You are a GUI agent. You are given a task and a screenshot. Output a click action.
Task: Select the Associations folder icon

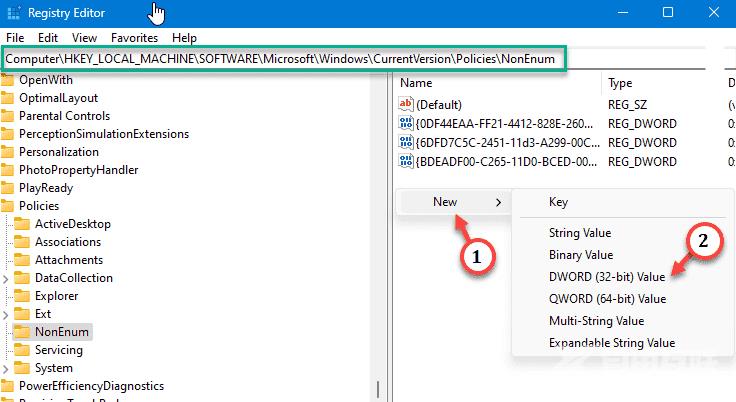22,242
